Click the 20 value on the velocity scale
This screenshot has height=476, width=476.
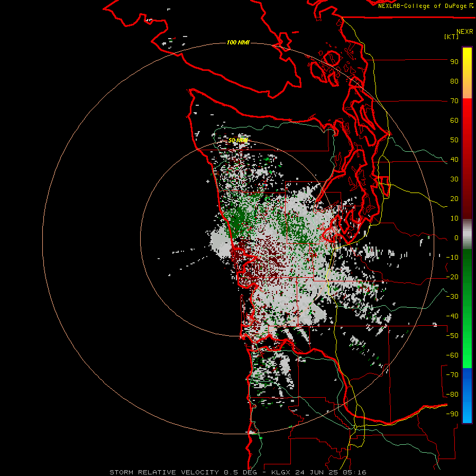point(454,199)
